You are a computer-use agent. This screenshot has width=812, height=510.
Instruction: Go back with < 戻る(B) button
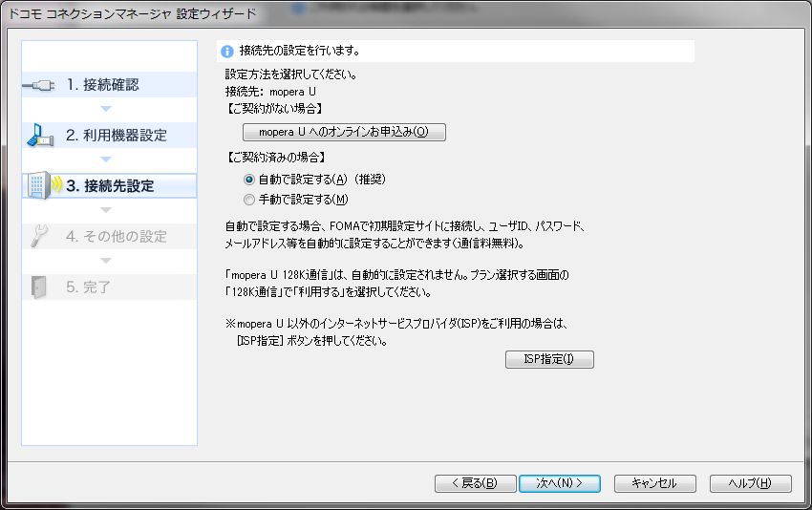click(476, 483)
